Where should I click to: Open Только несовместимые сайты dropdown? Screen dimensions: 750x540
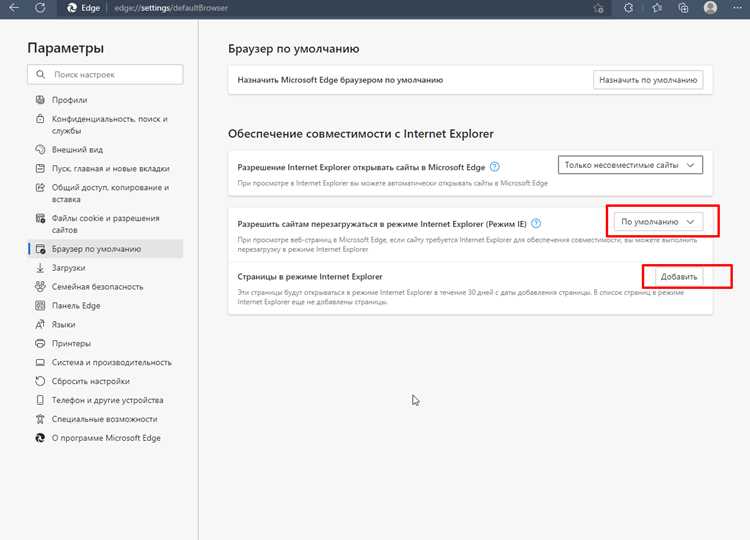point(630,165)
